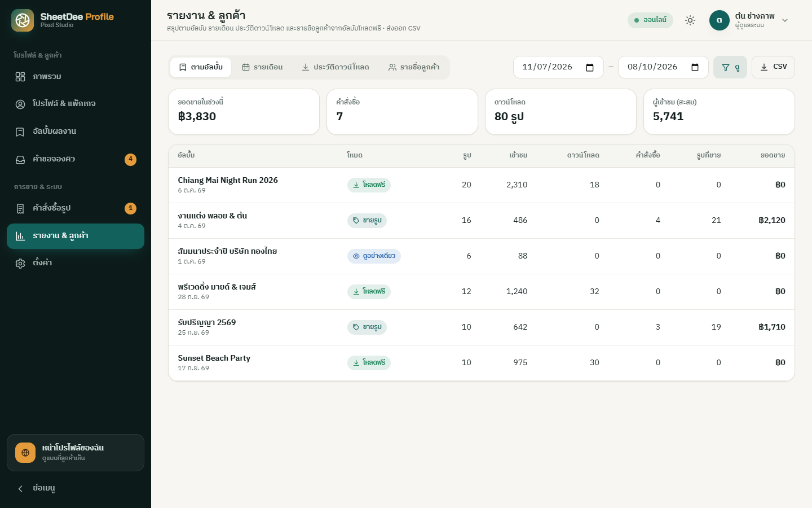Click the user avatar circle

pos(720,20)
